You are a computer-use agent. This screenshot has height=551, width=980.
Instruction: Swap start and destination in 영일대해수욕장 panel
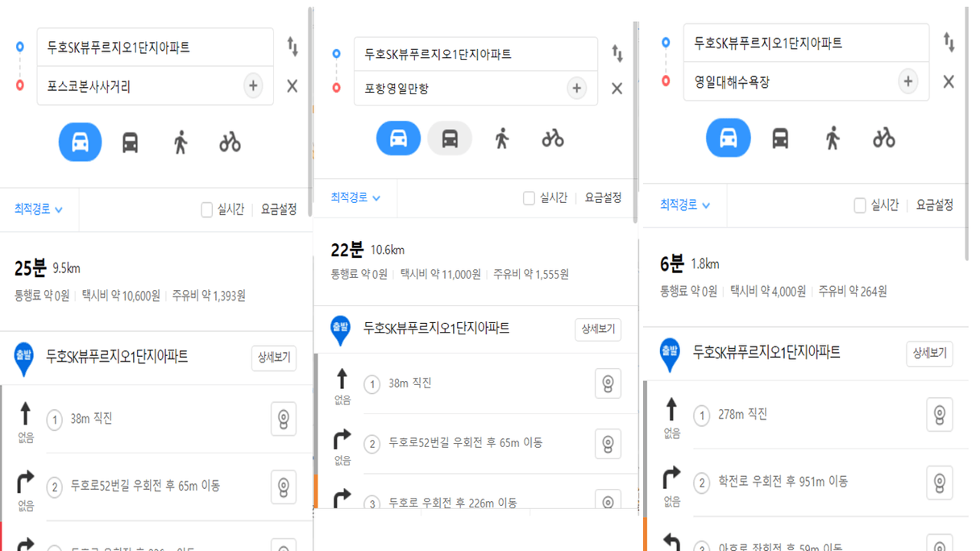(x=949, y=43)
